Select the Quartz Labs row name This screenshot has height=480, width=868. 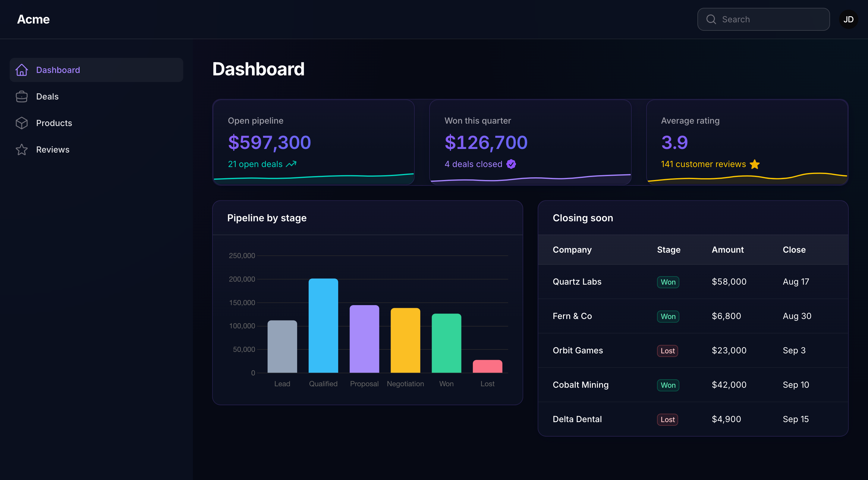[x=577, y=282]
